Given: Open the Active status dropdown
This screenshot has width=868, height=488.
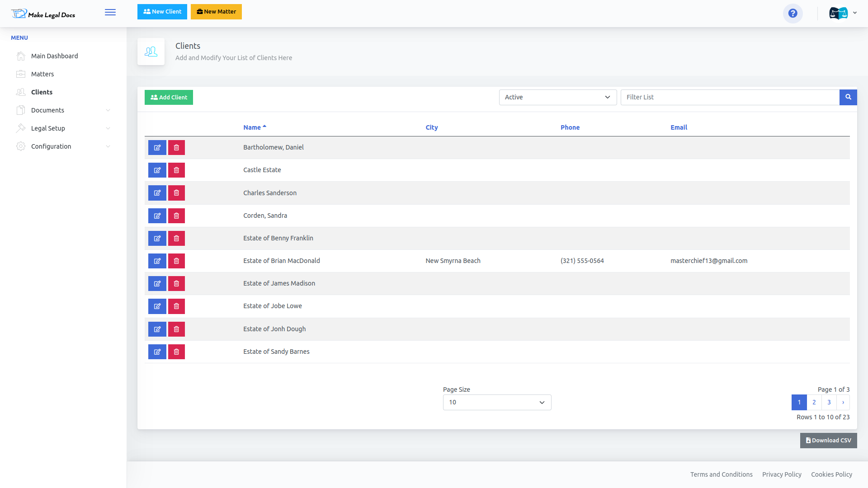Looking at the screenshot, I should (557, 97).
